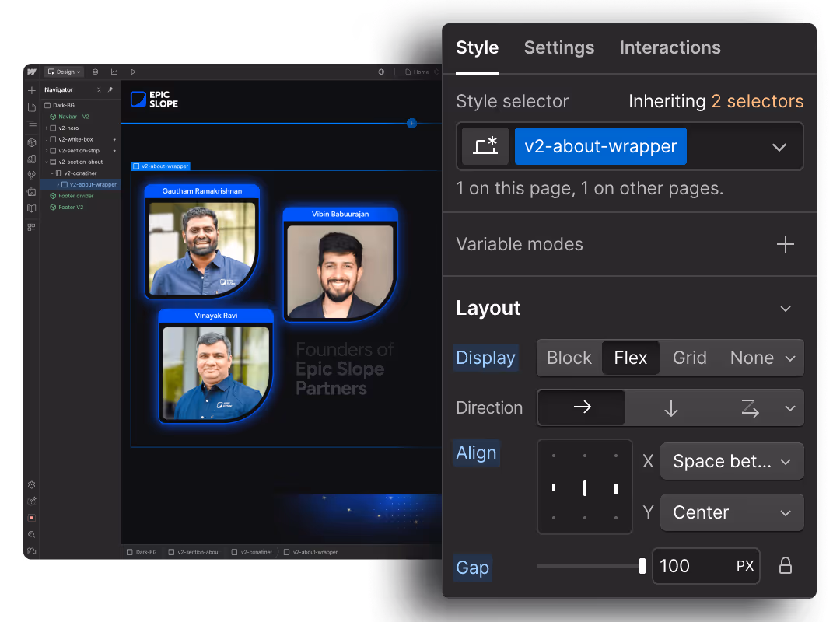
Task: Collapse the Layout section chevron
Action: tap(786, 309)
